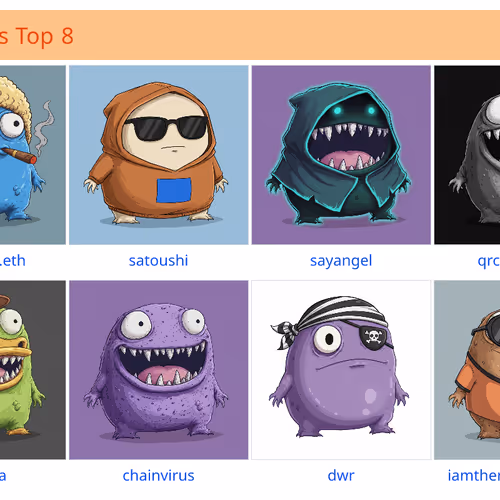The width and height of the screenshot is (500, 500).
Task: Click the sayangel username link
Action: 341,261
